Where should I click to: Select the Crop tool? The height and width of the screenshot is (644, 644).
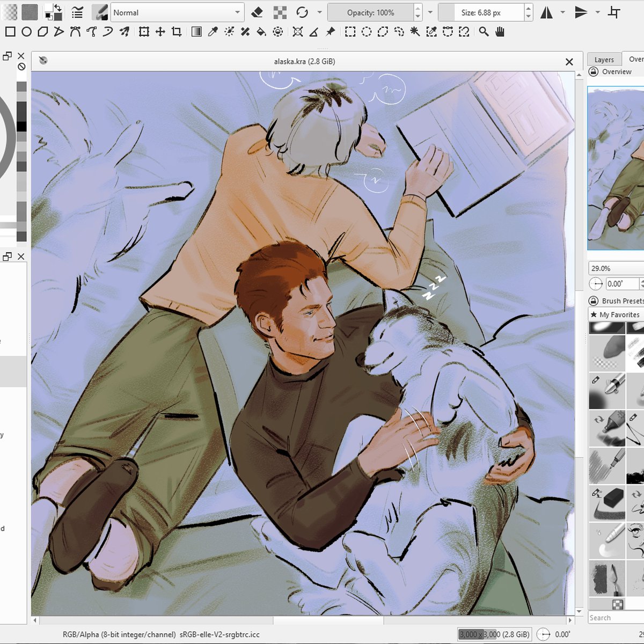(x=177, y=32)
